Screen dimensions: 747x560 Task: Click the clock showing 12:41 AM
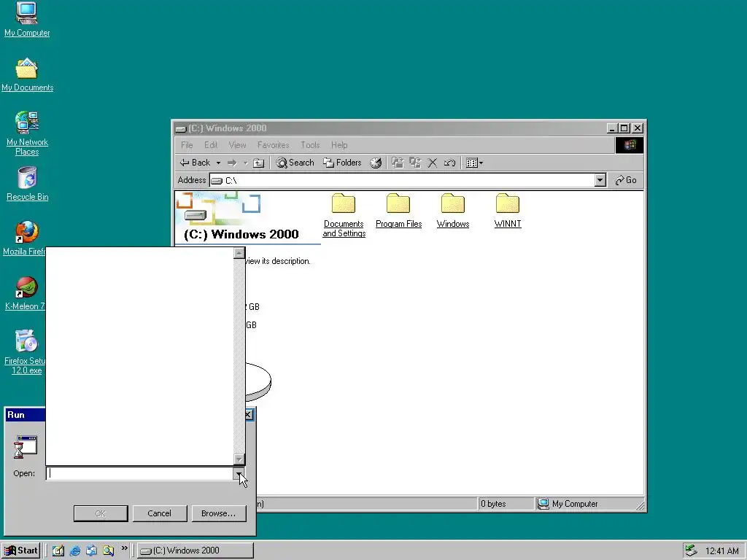(x=721, y=551)
